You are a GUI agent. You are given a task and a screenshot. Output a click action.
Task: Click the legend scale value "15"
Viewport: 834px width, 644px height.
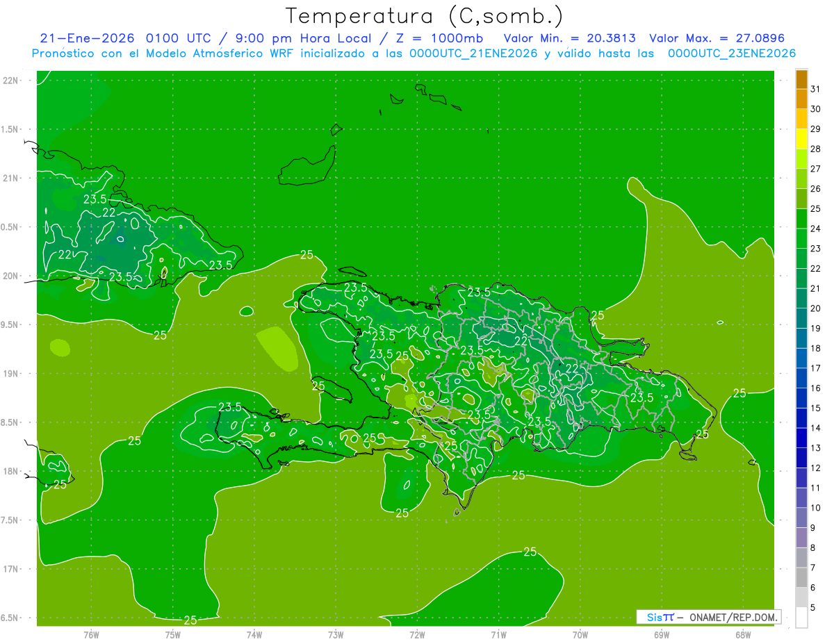point(816,408)
